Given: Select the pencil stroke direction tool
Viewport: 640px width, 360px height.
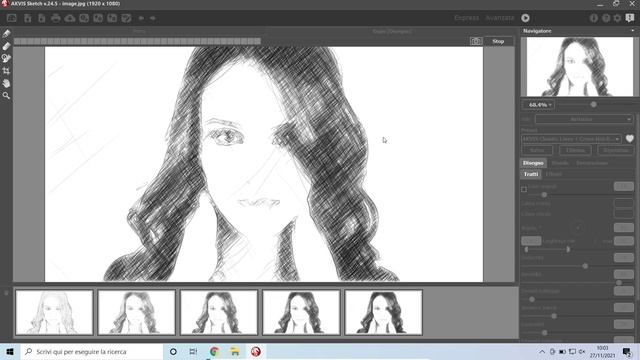Looking at the screenshot, I should pyautogui.click(x=6, y=34).
